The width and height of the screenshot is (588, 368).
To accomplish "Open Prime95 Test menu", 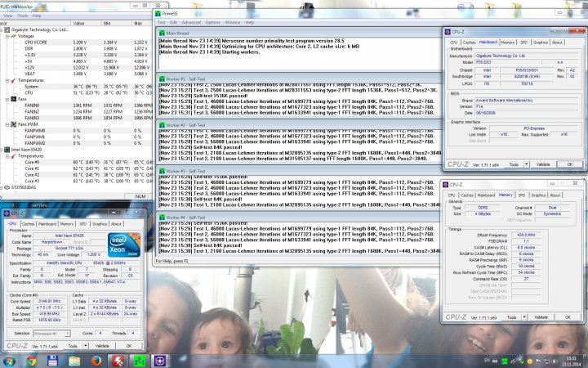I will pyautogui.click(x=161, y=23).
